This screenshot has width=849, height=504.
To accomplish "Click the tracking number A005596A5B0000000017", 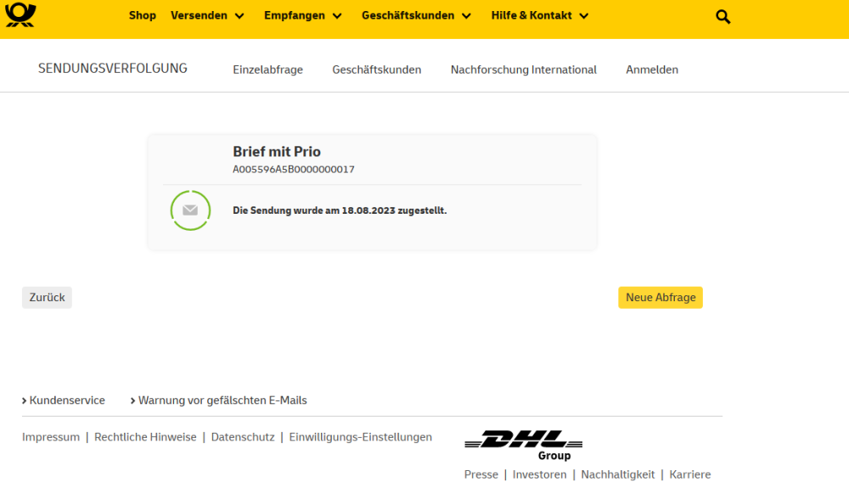I will click(x=294, y=170).
